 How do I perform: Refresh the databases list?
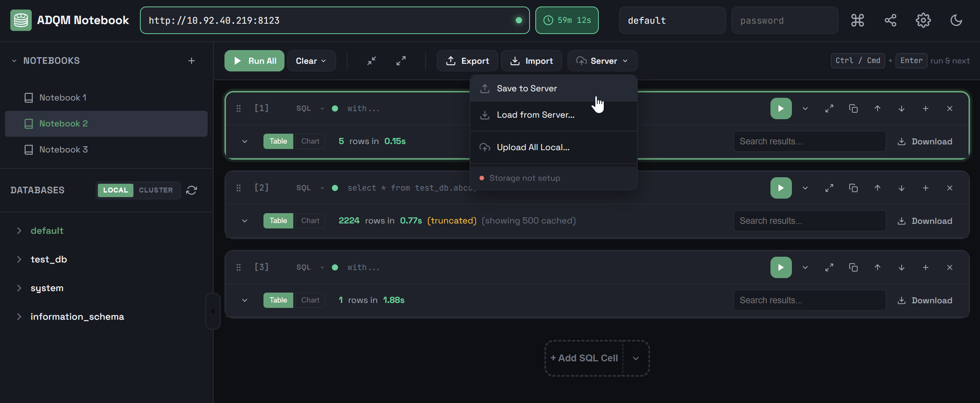192,190
